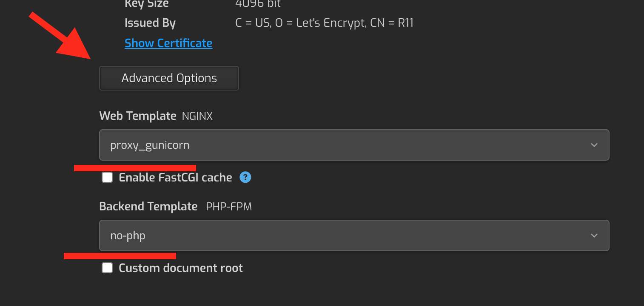Click the 'Enable FastCGI cache' label text
Image resolution: width=644 pixels, height=306 pixels.
coord(175,177)
